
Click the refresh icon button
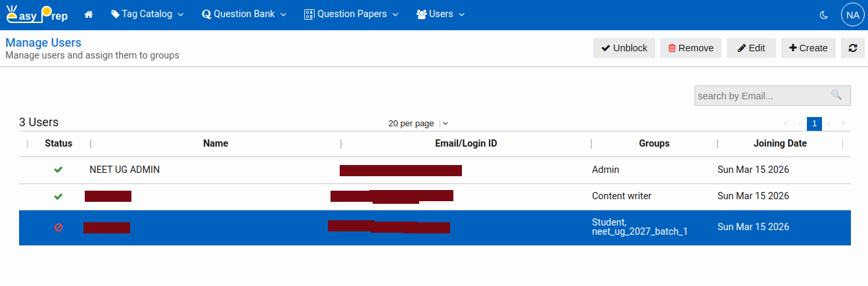pyautogui.click(x=852, y=48)
